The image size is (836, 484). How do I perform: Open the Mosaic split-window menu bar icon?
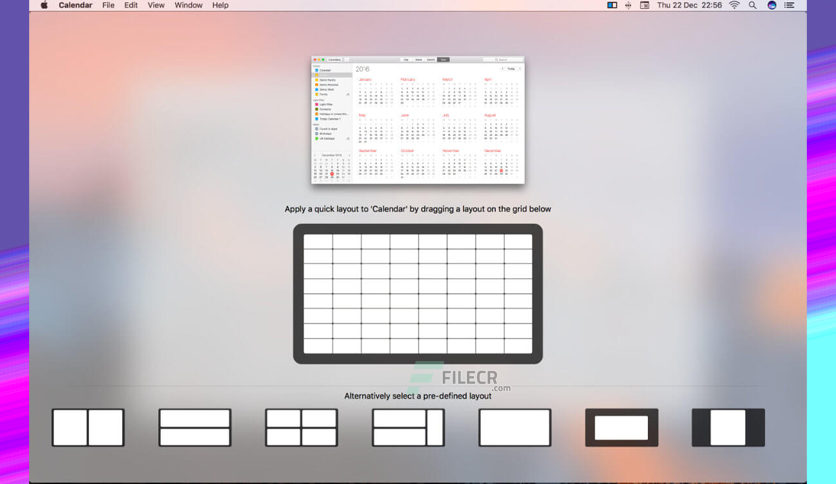612,5
